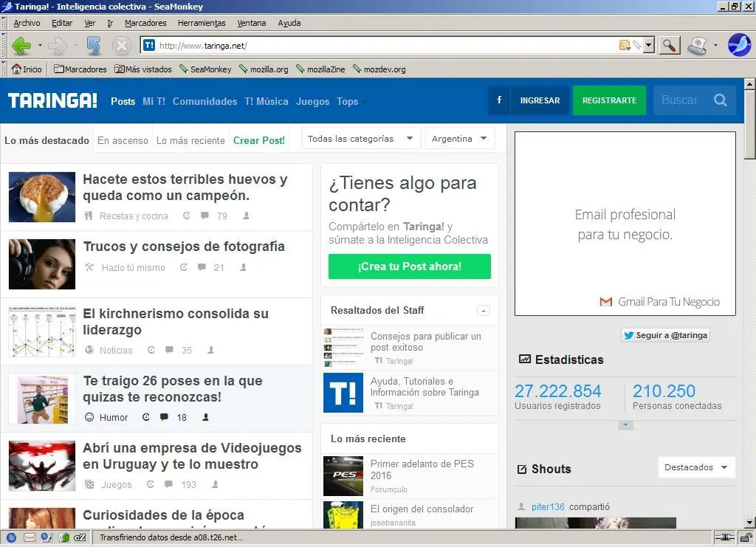The image size is (756, 547).
Task: Click the Facebook login icon
Action: pos(499,100)
